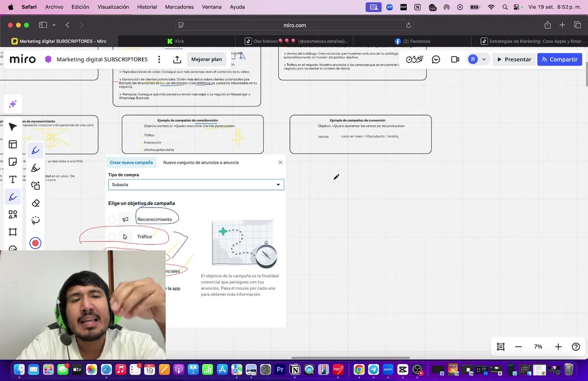This screenshot has width=588, height=381.
Task: Open the help question mark
Action: (576, 347)
